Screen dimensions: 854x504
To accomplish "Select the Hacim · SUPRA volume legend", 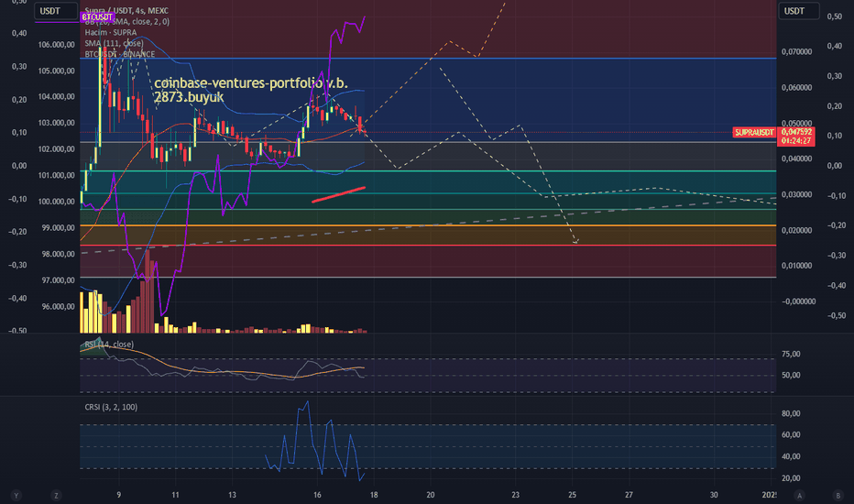I will point(111,33).
